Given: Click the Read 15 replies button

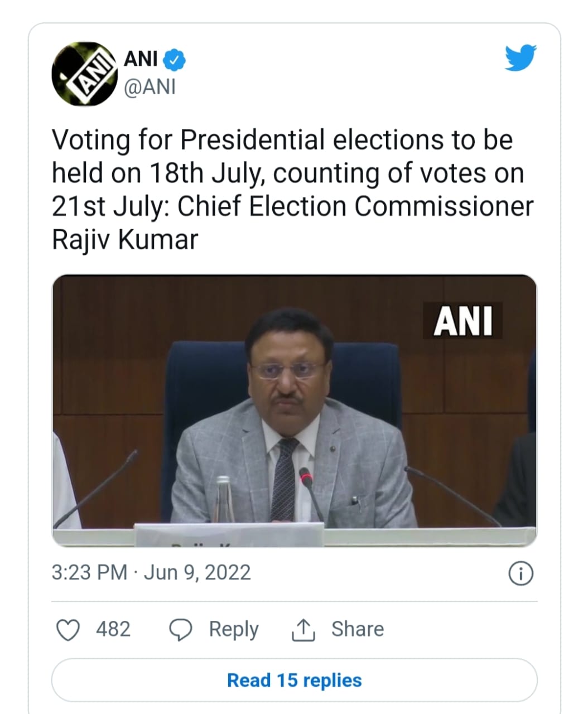Looking at the screenshot, I should click(294, 680).
